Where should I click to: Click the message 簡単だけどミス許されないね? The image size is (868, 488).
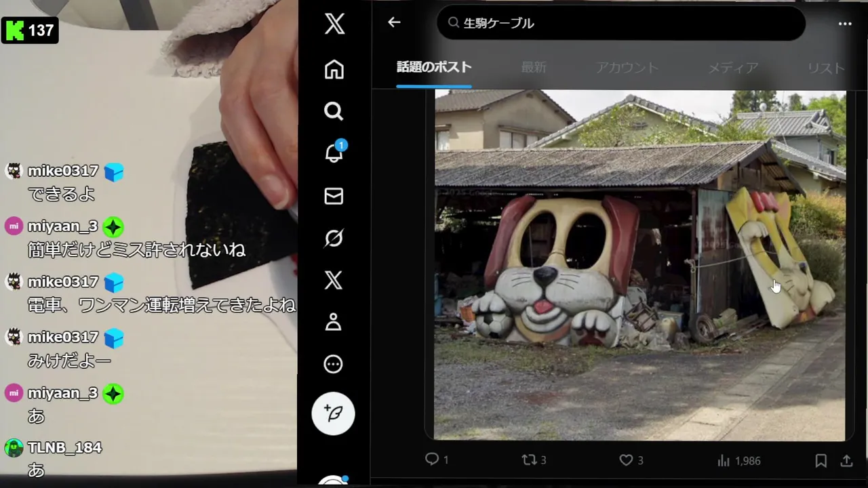(136, 250)
